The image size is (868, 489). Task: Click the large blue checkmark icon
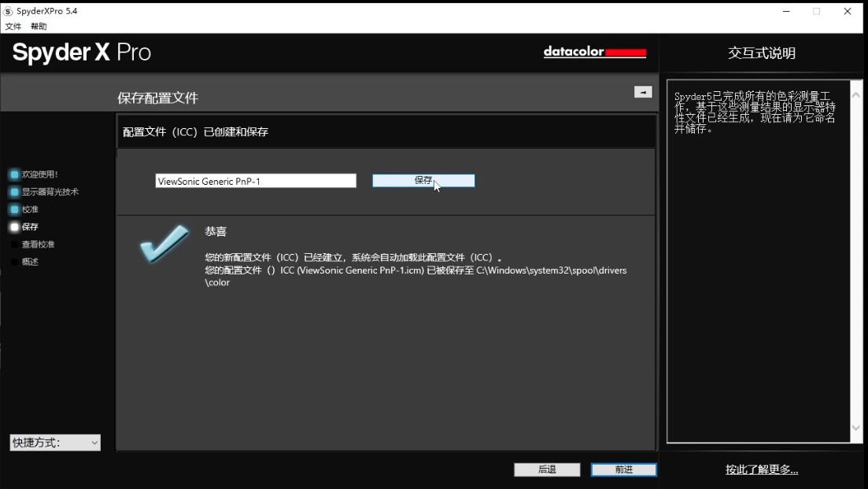tap(164, 244)
